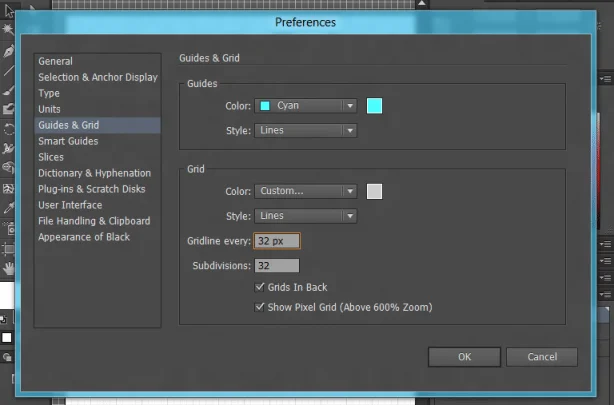
Task: Select the Pen tool
Action: [x=8, y=51]
